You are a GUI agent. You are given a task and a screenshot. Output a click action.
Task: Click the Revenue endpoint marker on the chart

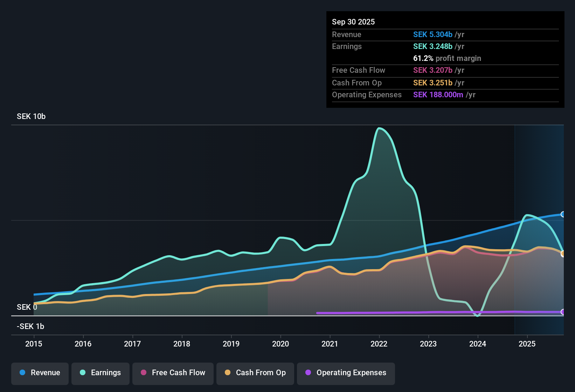(x=563, y=214)
